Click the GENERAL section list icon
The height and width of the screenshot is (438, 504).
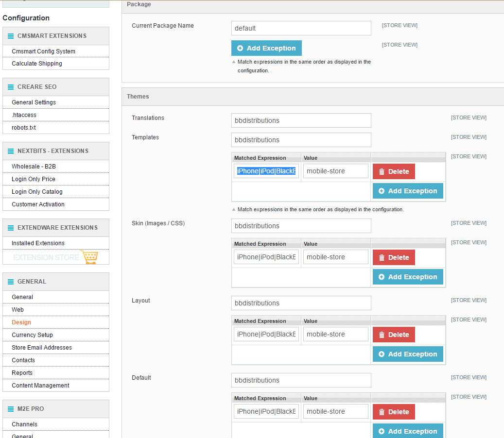click(11, 282)
